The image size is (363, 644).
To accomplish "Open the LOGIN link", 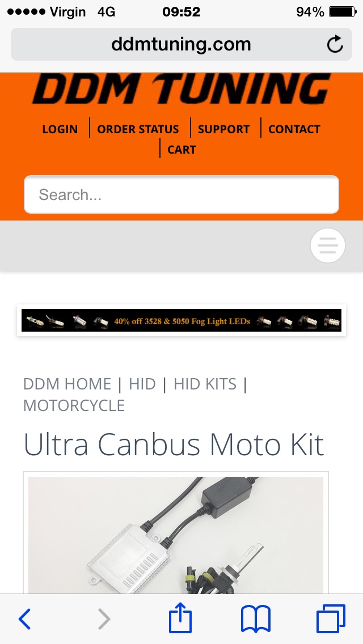I will click(60, 129).
